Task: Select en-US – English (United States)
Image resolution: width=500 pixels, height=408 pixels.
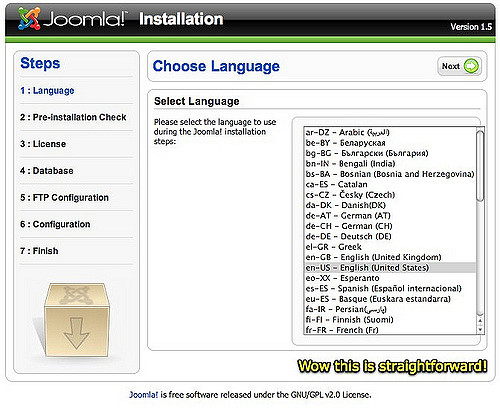Action: [x=390, y=268]
